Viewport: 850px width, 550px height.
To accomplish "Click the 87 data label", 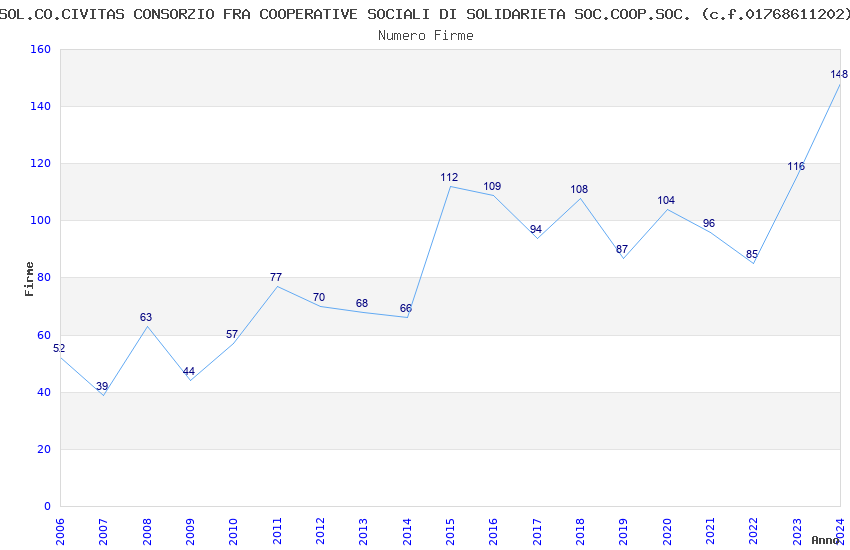I will click(622, 249).
